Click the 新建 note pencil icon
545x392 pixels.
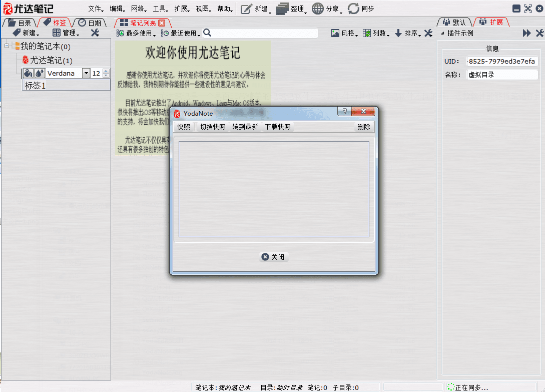pyautogui.click(x=246, y=9)
